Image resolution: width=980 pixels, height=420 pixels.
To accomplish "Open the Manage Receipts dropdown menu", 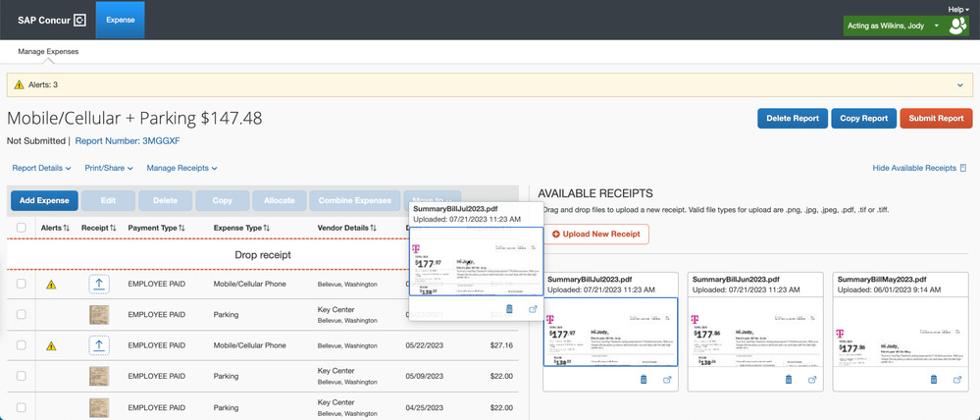I will [181, 168].
